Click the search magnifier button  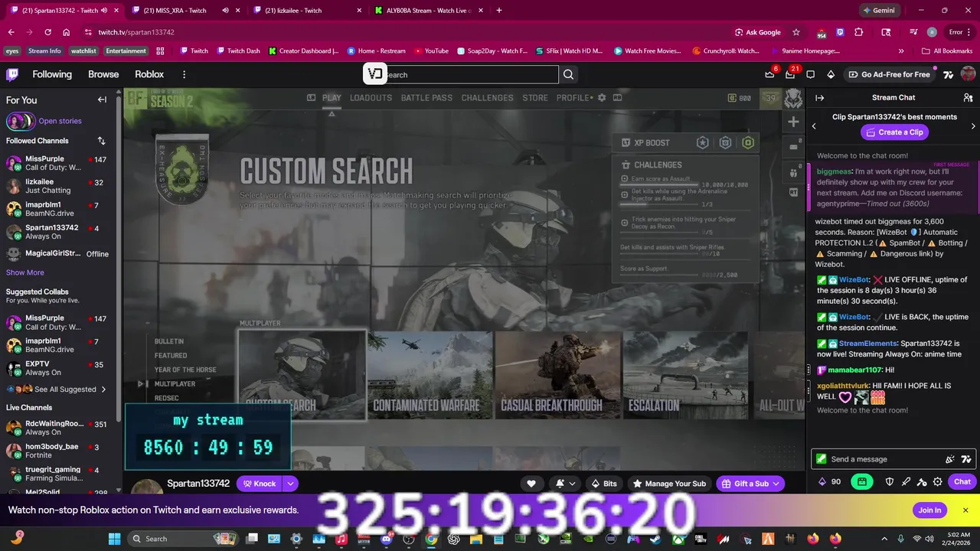pyautogui.click(x=568, y=74)
